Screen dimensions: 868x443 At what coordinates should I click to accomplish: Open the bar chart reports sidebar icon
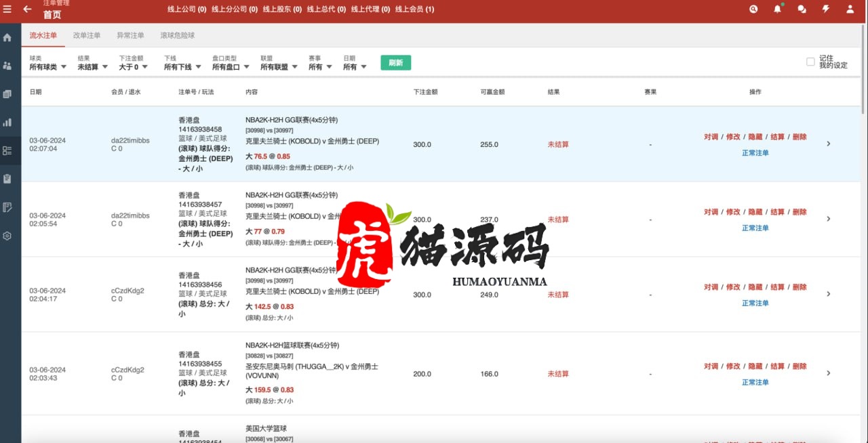coord(7,123)
